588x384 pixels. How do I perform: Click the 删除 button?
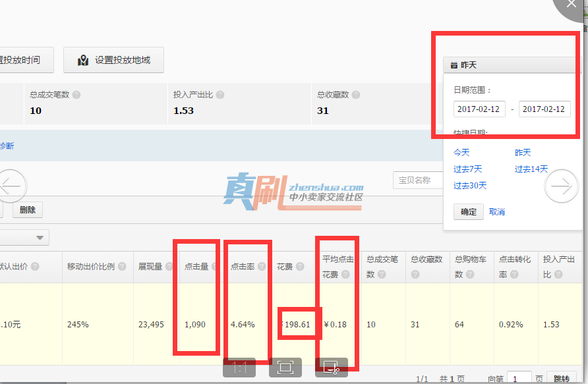28,210
